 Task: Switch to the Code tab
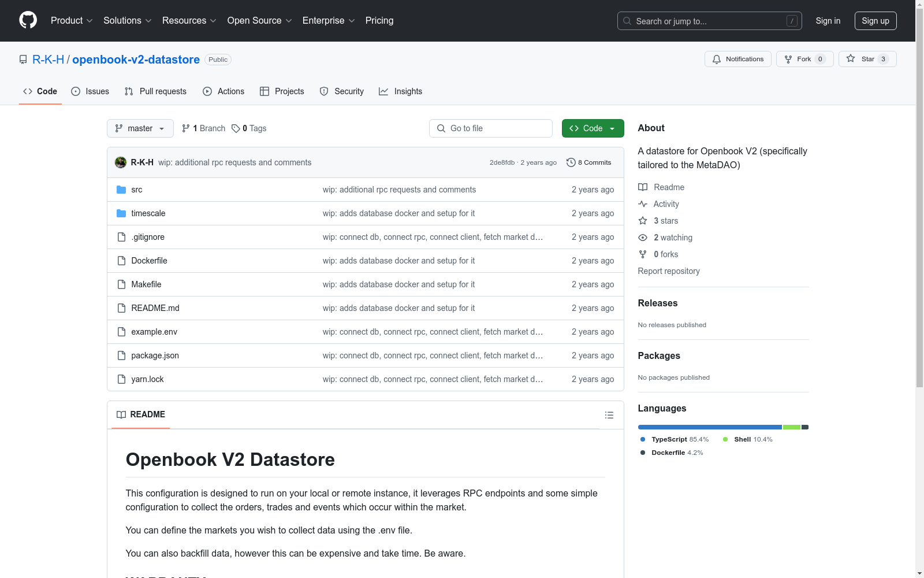click(x=40, y=91)
